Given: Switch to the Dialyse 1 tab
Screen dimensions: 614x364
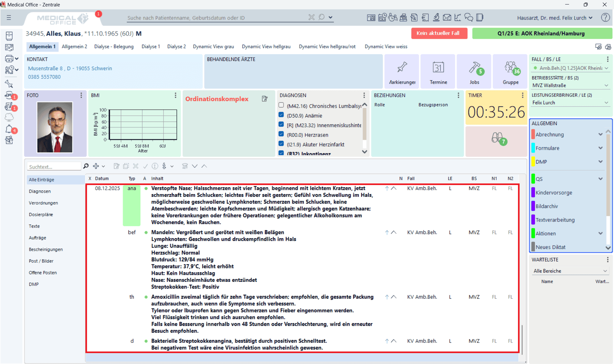Looking at the screenshot, I should tap(151, 47).
